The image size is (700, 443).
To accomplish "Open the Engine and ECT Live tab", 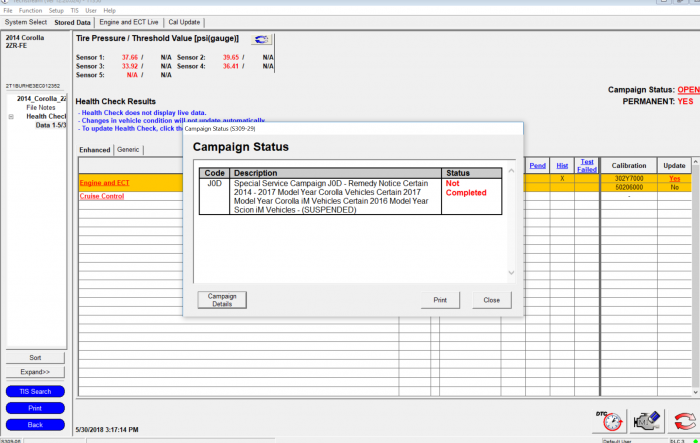I will 129,21.
